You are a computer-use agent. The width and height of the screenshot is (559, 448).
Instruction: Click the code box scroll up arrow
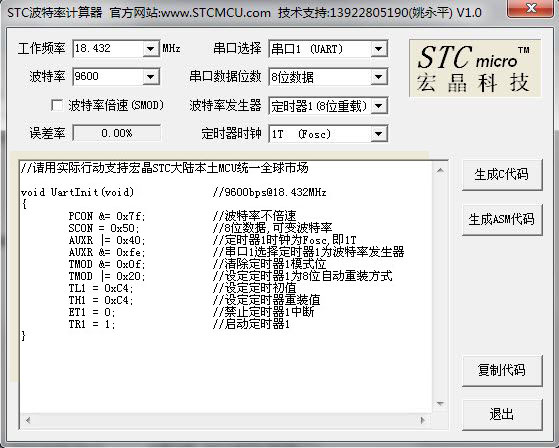click(440, 171)
